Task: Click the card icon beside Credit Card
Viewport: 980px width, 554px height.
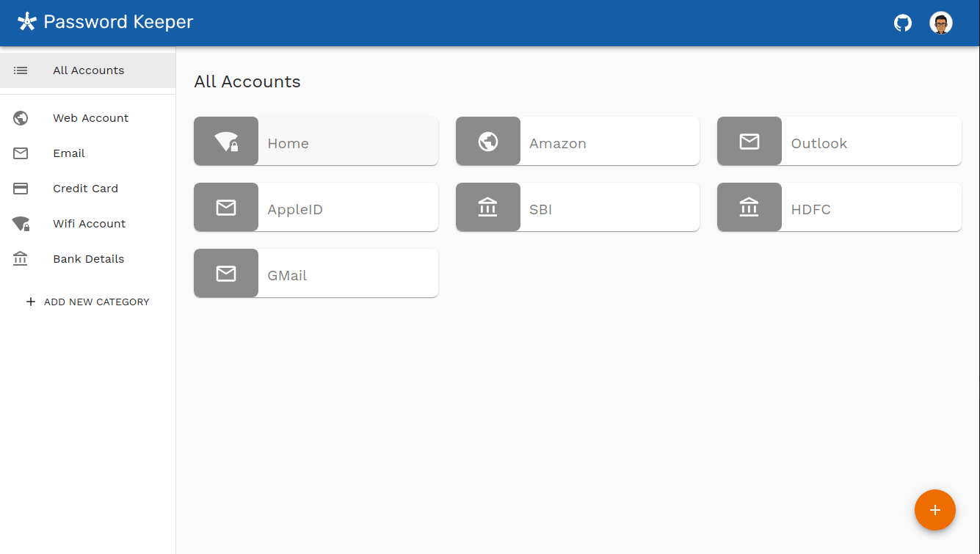Action: tap(21, 189)
